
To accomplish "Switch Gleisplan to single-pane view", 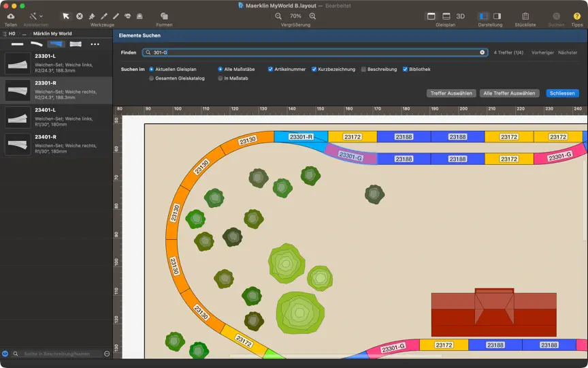I will (x=431, y=16).
